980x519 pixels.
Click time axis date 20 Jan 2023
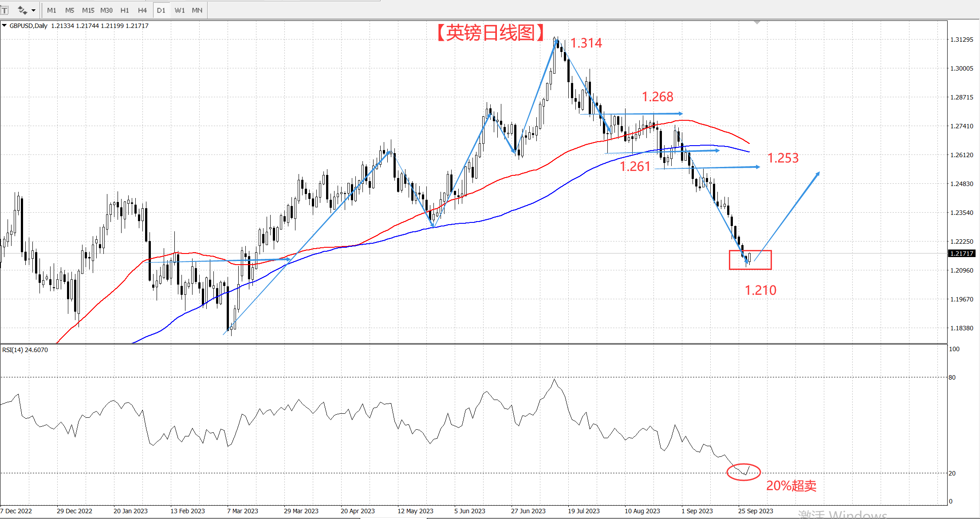[x=130, y=511]
